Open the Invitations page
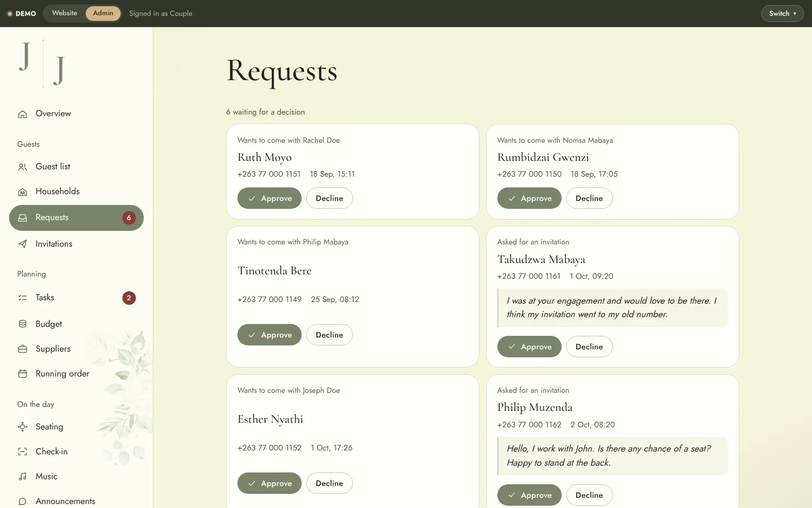This screenshot has height=508, width=812. click(76, 244)
